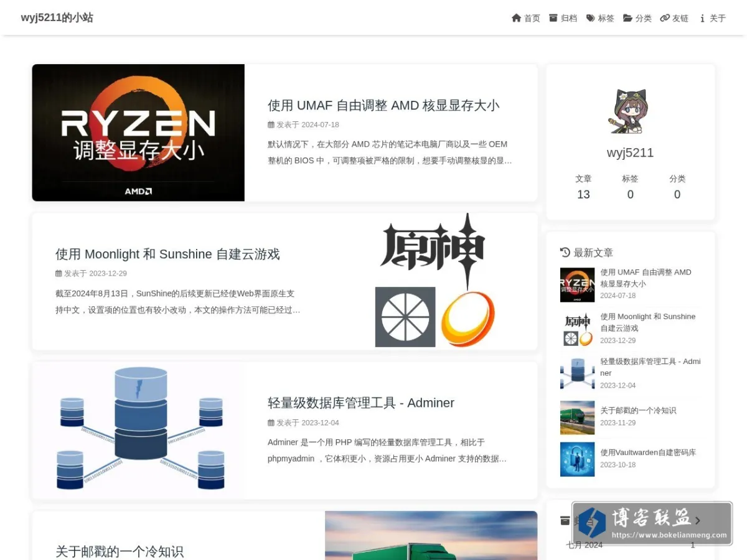The image size is (747, 560).
Task: Click calendar icon next to 发表于 2023-12-04
Action: (x=271, y=422)
